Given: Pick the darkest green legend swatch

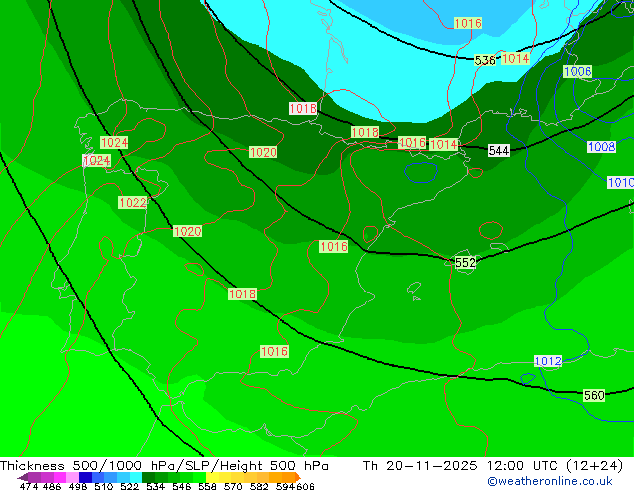Looking at the screenshot, I should [148, 477].
